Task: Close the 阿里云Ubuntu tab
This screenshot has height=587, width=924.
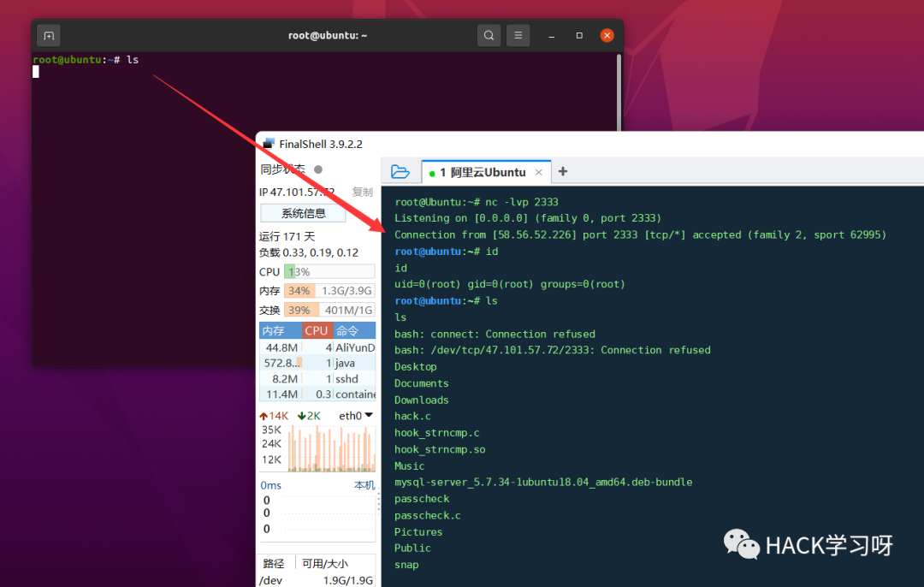Action: pos(539,172)
